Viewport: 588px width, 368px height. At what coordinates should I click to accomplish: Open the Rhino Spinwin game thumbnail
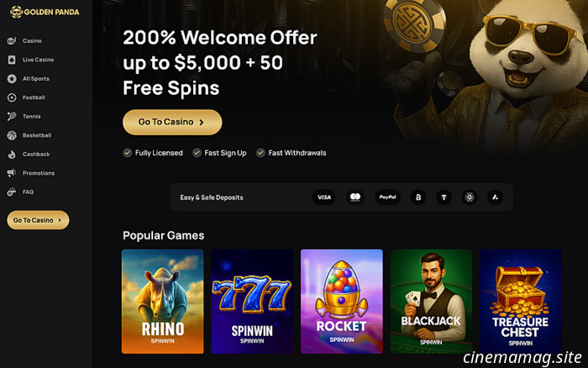(163, 302)
